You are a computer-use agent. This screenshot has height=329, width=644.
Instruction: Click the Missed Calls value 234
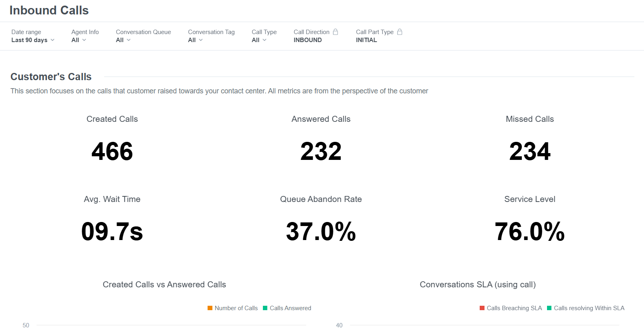(530, 151)
